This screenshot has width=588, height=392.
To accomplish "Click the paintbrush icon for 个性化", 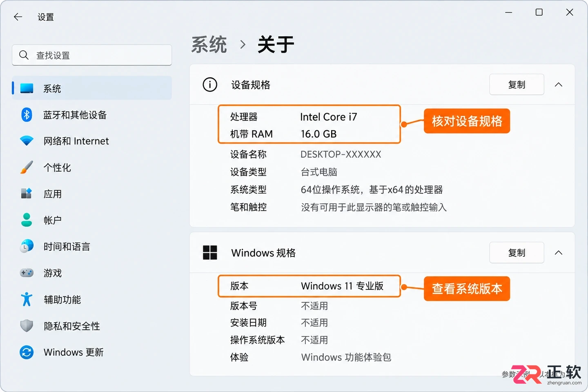I will (27, 167).
